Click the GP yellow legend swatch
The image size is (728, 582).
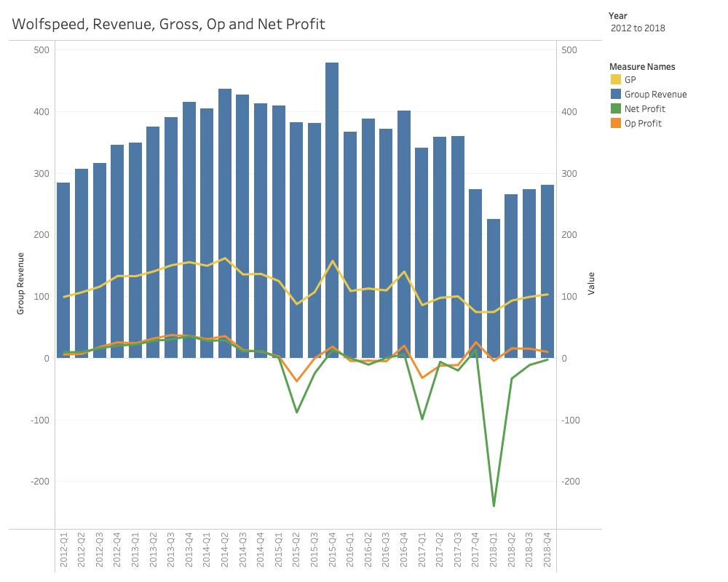tap(616, 80)
